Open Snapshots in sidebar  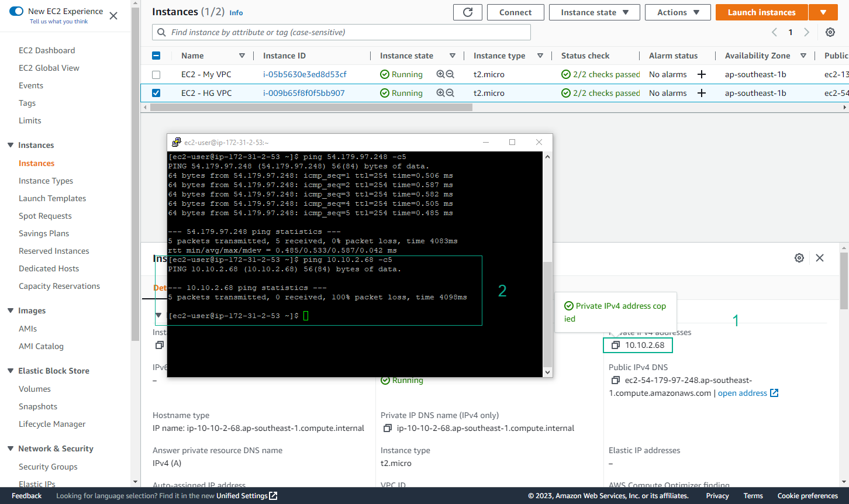click(x=38, y=406)
